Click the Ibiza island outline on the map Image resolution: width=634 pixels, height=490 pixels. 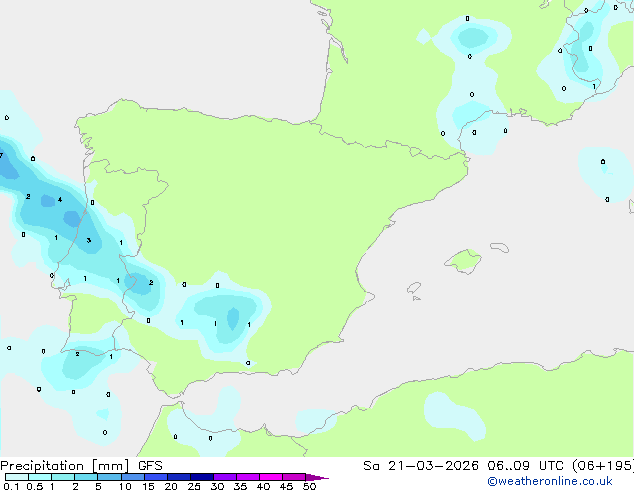coord(414,288)
